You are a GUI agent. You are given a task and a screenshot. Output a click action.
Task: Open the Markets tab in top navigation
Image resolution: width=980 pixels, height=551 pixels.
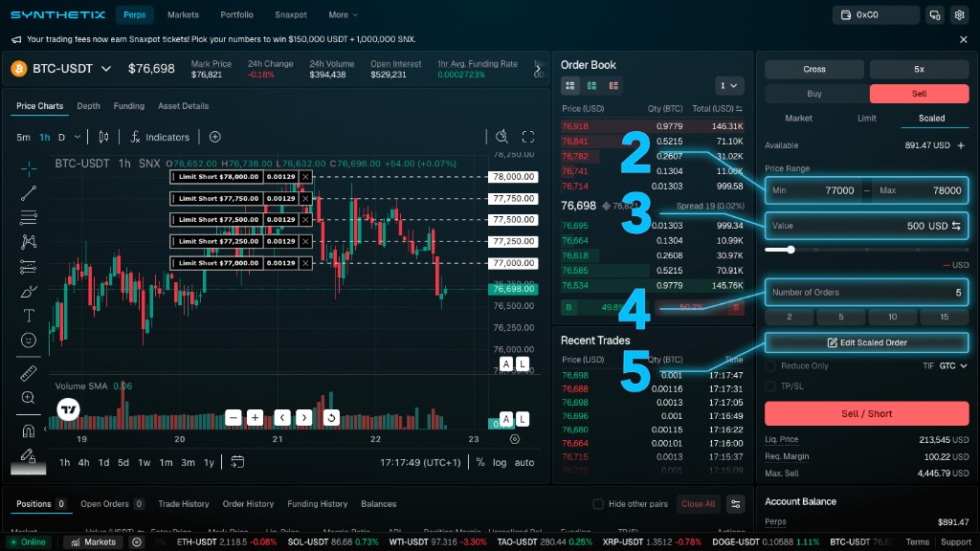(183, 15)
